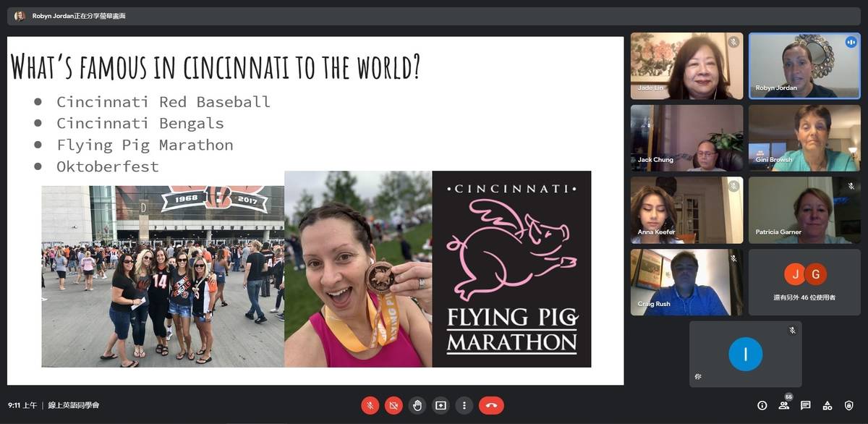
Task: Open the tile showing 46 other users
Action: [804, 282]
